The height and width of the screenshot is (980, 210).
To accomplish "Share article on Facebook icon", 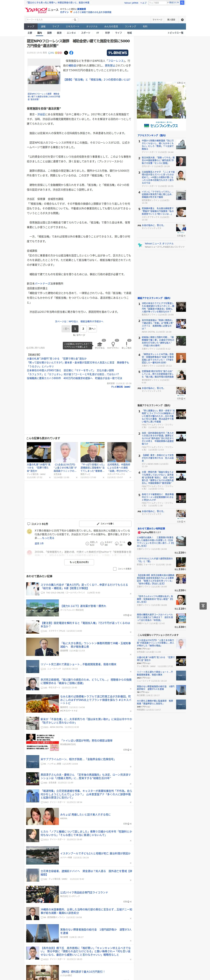I will point(71,53).
